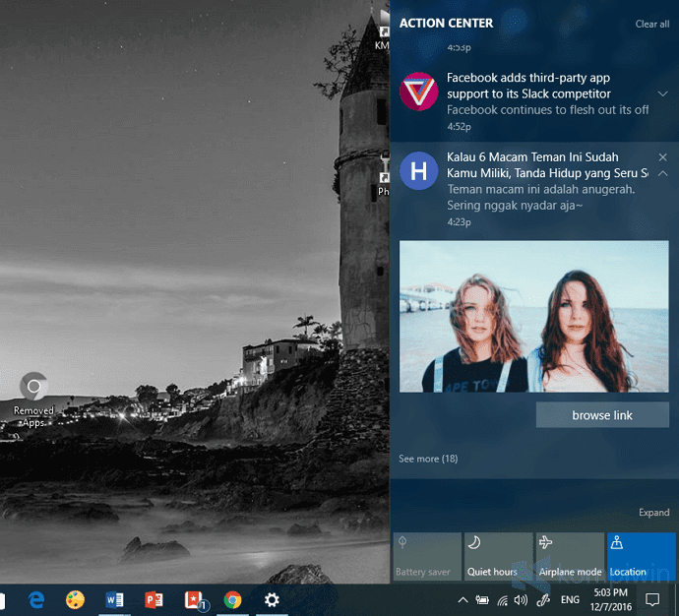This screenshot has height=616, width=679.
Task: Open Settings gear in the taskbar
Action: (x=272, y=600)
